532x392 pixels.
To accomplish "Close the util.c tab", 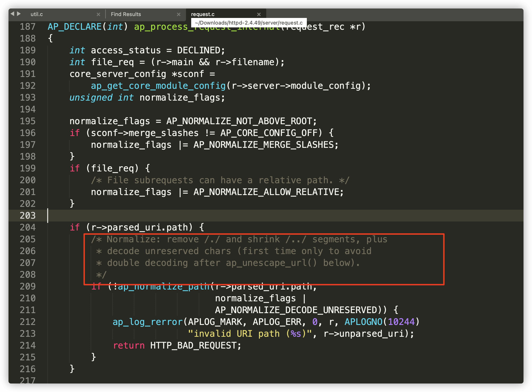I will click(x=98, y=14).
